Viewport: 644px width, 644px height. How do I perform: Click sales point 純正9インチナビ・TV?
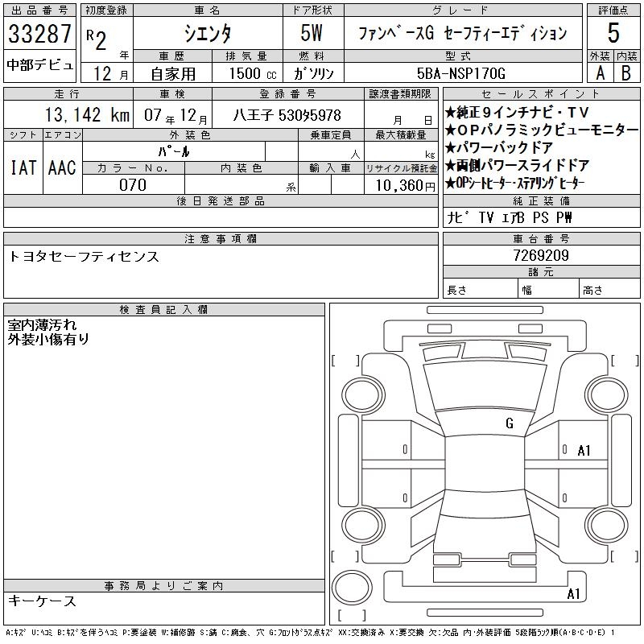pos(518,113)
